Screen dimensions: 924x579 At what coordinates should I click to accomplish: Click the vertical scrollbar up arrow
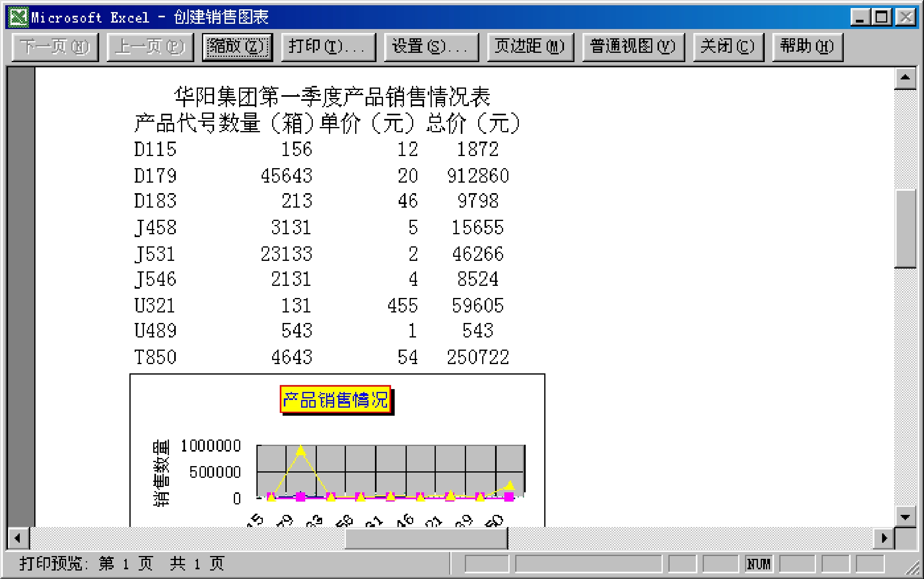click(905, 77)
